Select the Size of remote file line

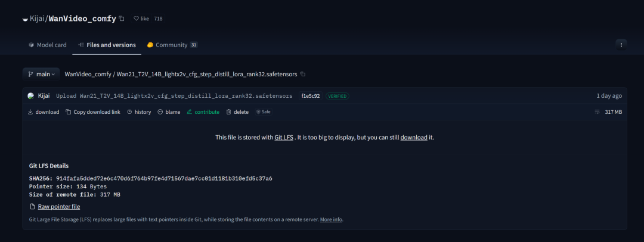point(75,194)
